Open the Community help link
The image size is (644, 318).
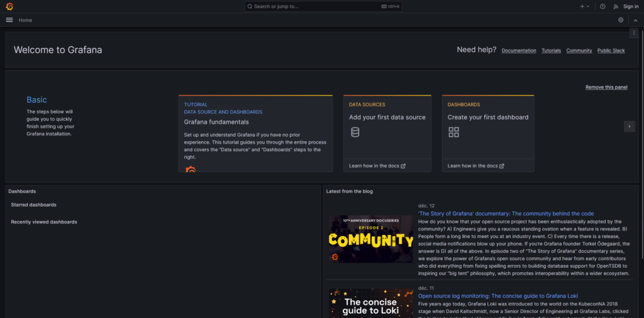579,50
